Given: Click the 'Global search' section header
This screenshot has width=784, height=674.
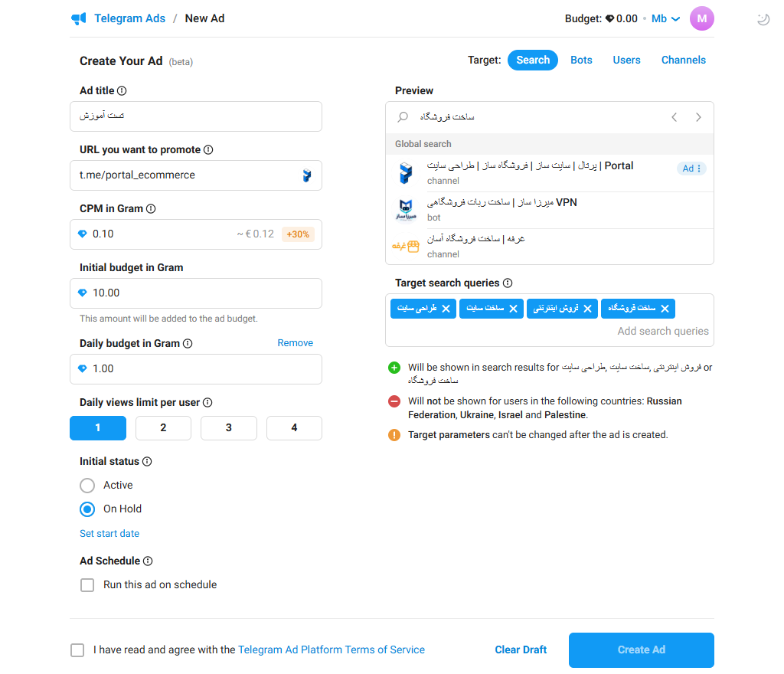Looking at the screenshot, I should (423, 144).
